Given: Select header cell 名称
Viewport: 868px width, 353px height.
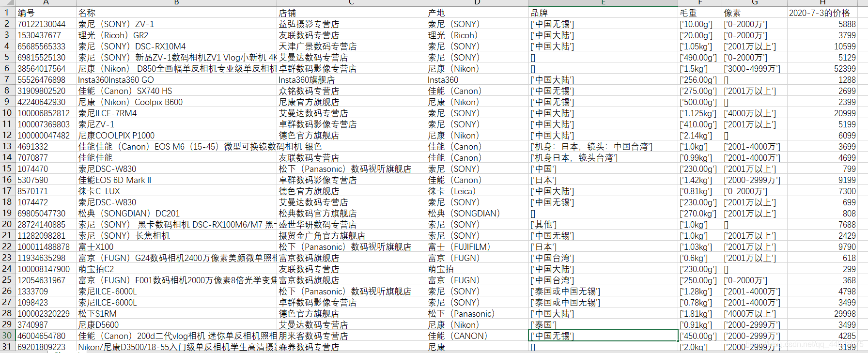Looking at the screenshot, I should pos(176,13).
